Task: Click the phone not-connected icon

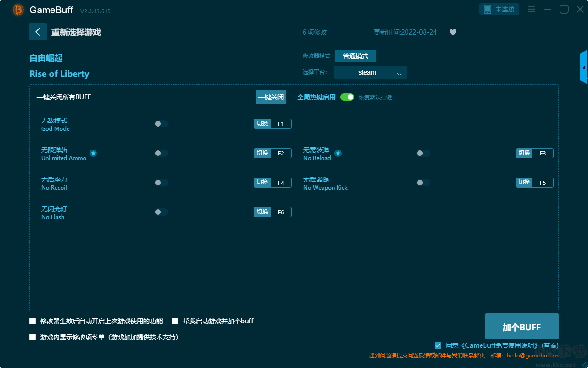Action: [487, 9]
